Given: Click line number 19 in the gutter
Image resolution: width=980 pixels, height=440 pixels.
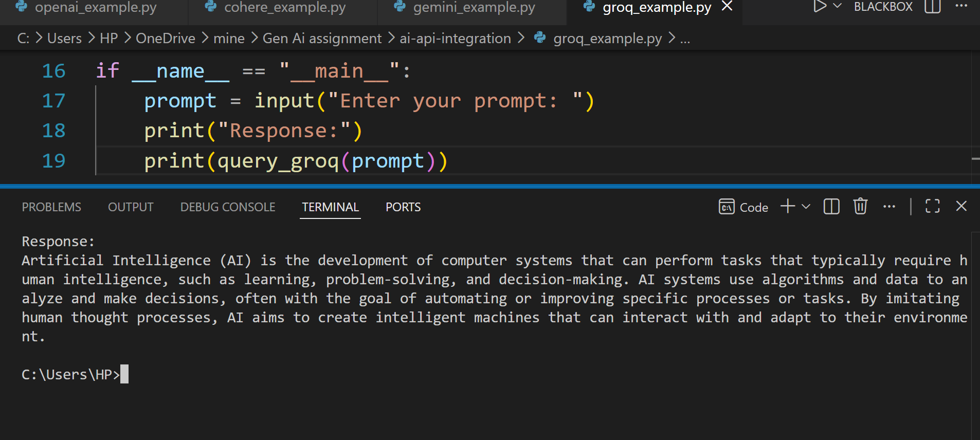Looking at the screenshot, I should point(53,161).
